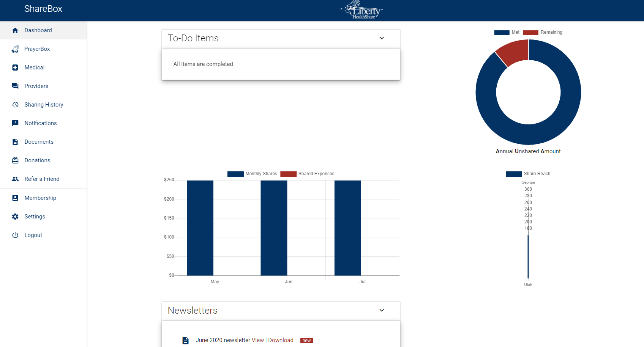Click the Medical cross icon
Viewport: 644px width, 347px height.
(x=15, y=68)
